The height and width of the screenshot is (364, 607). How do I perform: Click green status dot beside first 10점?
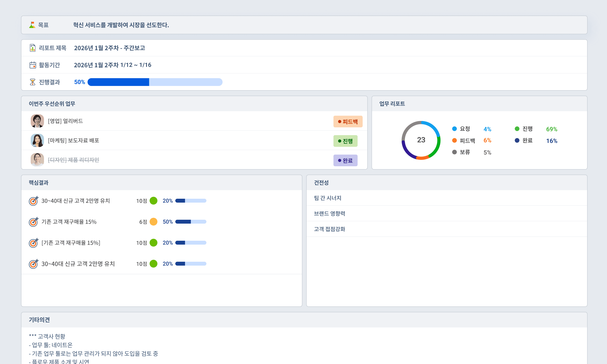(x=153, y=201)
